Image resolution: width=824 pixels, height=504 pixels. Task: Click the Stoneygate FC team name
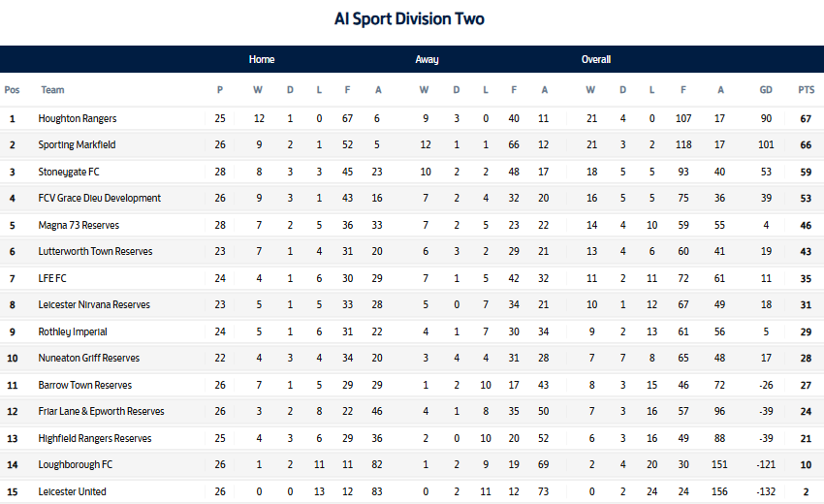point(71,172)
